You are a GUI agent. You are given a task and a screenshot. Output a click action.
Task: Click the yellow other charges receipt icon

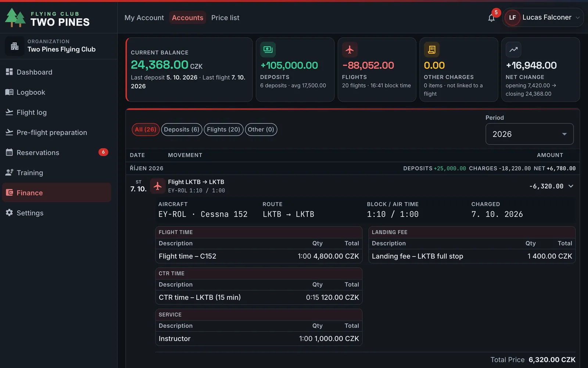(x=431, y=49)
